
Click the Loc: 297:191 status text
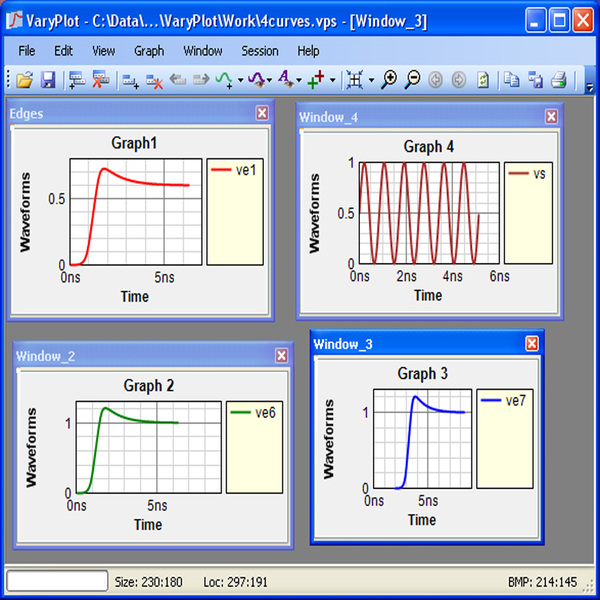pyautogui.click(x=235, y=582)
